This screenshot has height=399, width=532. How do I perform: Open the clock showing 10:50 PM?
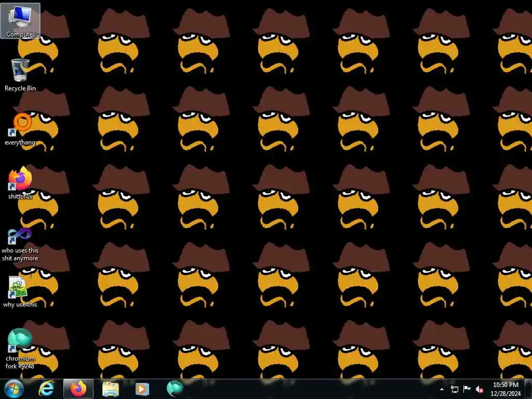coord(506,389)
